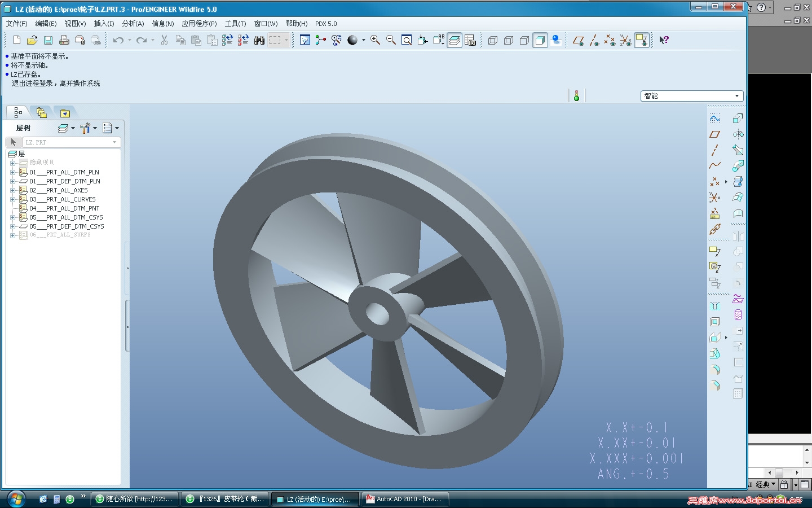Expand the 05___PRT_ALL_DTM_CSYS layer

point(12,217)
